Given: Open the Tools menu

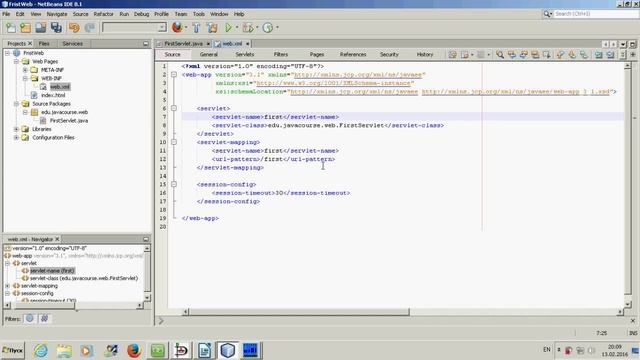Looking at the screenshot, I should coord(199,14).
